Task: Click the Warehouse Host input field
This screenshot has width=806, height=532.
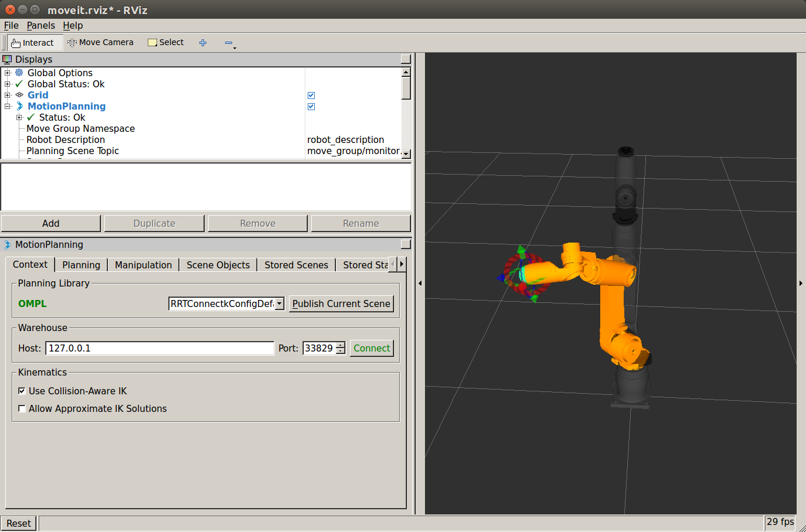Action: [159, 348]
